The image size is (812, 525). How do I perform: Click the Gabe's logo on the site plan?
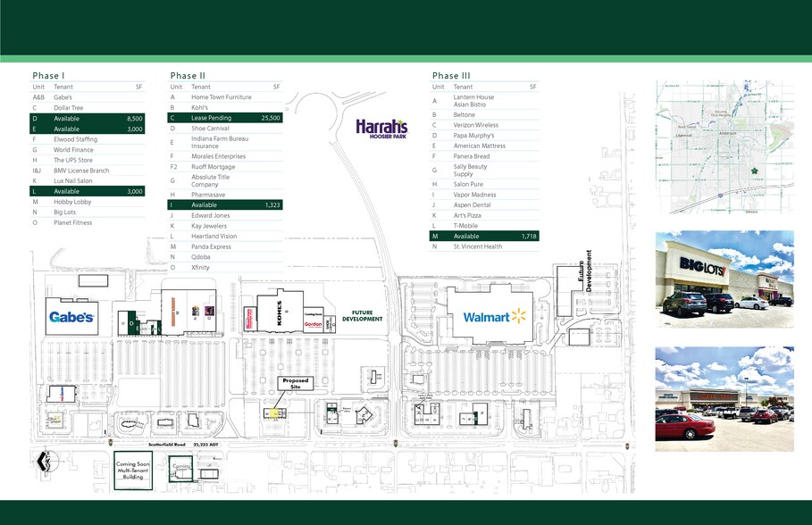[71, 316]
